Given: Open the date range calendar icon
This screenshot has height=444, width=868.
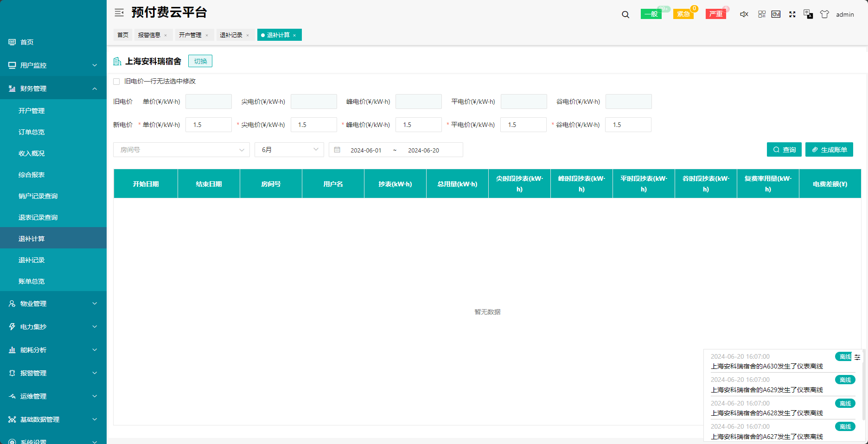Looking at the screenshot, I should (337, 150).
